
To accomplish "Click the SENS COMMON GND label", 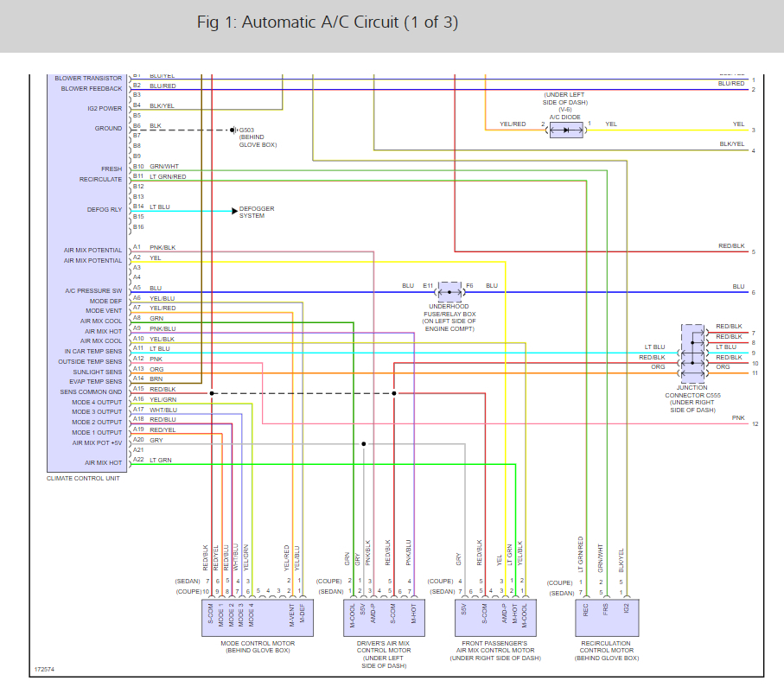I will tap(91, 392).
